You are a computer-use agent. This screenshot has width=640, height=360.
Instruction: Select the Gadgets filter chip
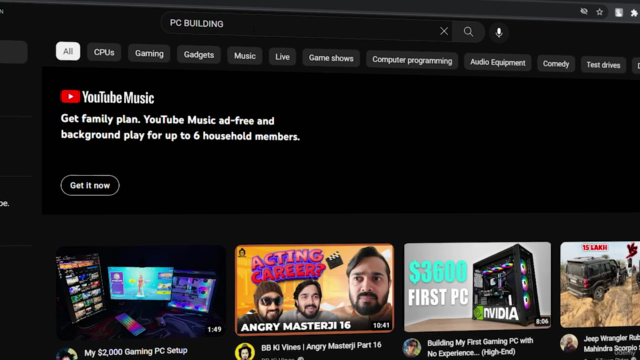(199, 55)
